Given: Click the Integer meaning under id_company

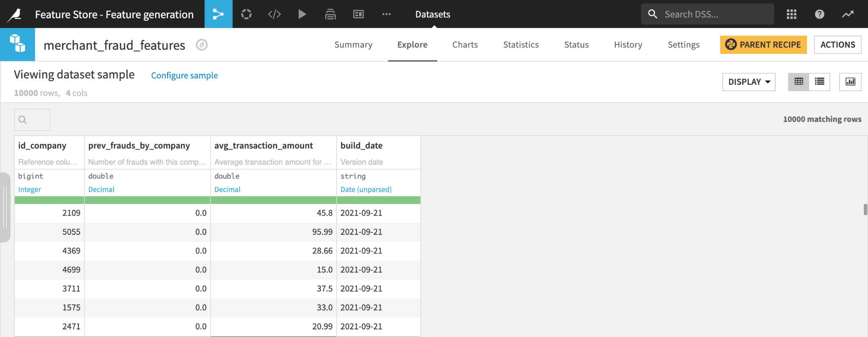Looking at the screenshot, I should pos(30,189).
